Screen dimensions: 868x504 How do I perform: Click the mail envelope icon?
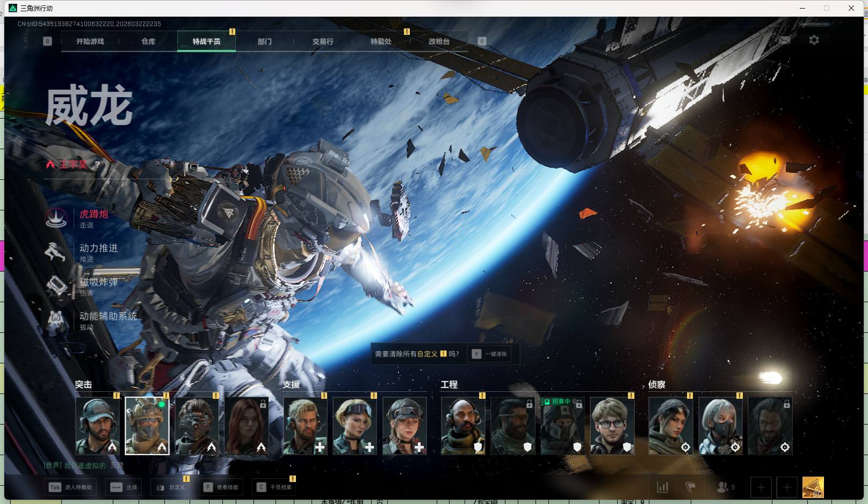[x=785, y=40]
